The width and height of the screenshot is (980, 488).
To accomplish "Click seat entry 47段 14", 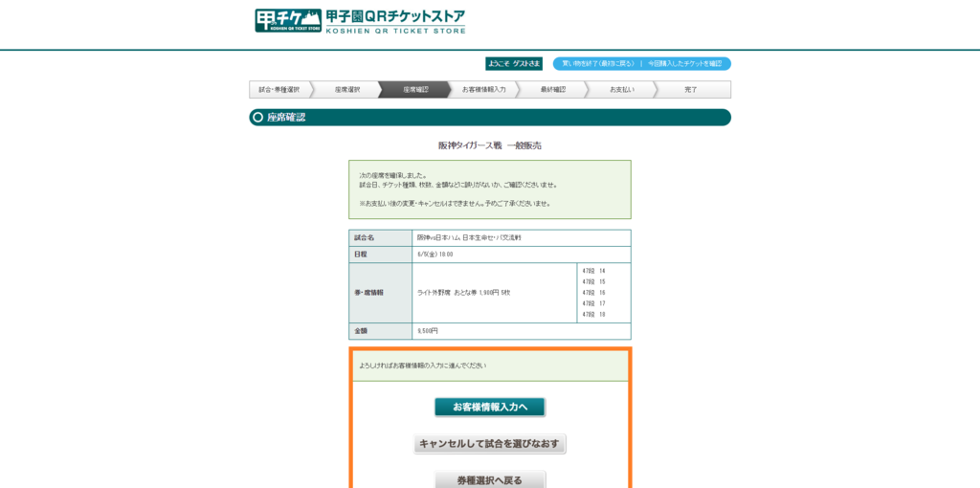I will (593, 271).
